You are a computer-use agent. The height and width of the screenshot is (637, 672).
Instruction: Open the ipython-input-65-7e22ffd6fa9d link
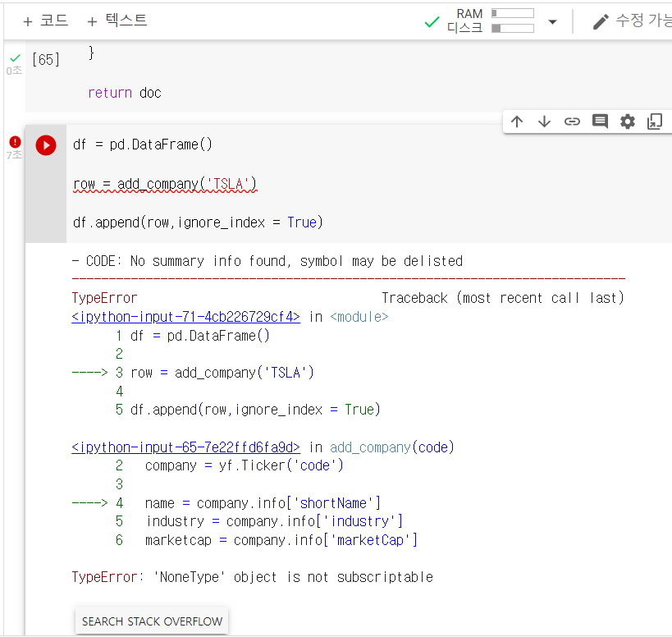coord(185,447)
